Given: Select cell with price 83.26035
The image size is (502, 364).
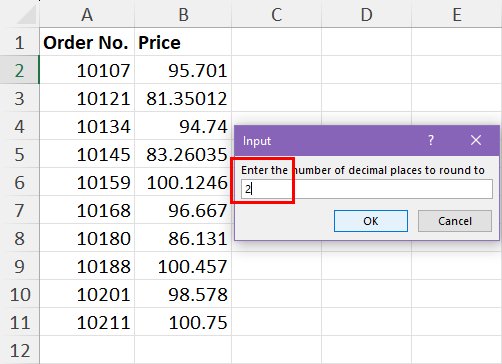Looking at the screenshot, I should pos(183,154).
